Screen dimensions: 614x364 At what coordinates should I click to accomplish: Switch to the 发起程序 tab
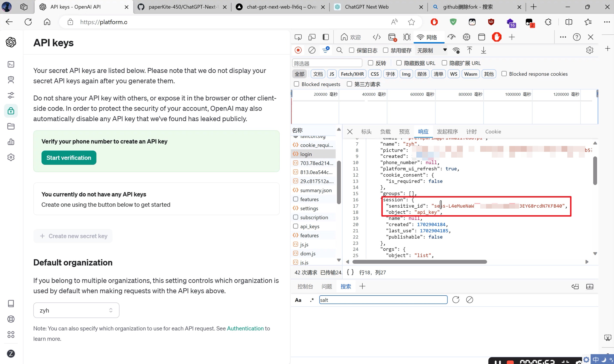[447, 132]
